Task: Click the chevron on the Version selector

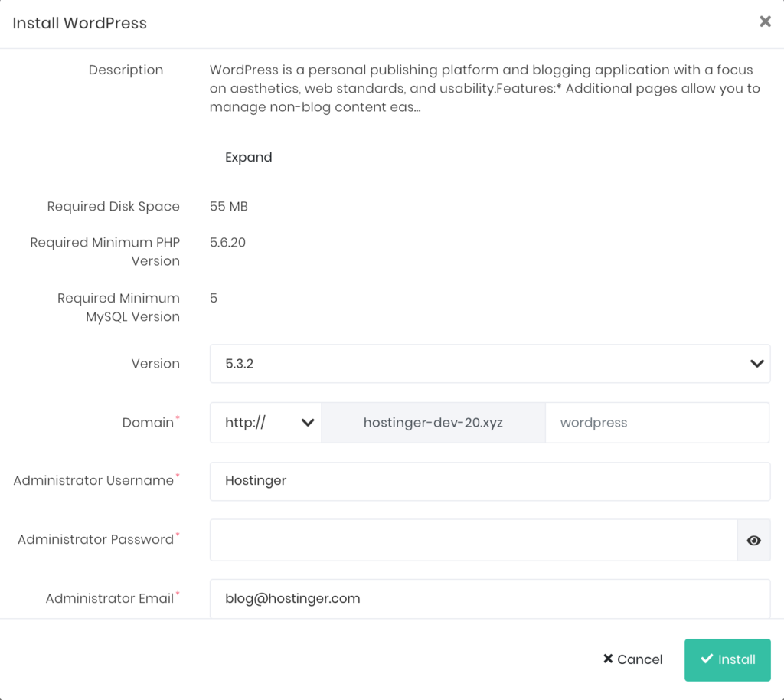Action: pyautogui.click(x=756, y=363)
